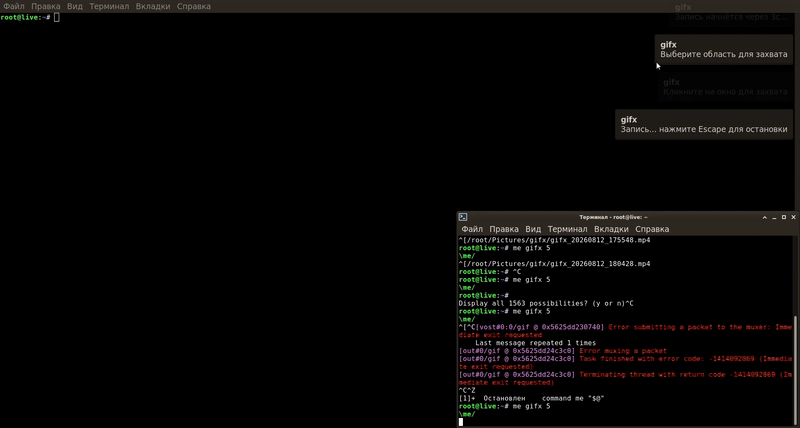
Task: Open the Файл menu of the background fullscreen terminal
Action: pos(14,6)
